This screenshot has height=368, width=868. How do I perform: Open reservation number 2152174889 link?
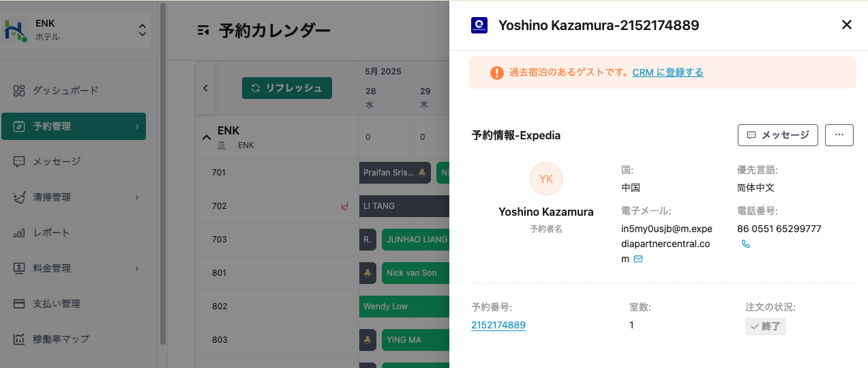pos(498,325)
